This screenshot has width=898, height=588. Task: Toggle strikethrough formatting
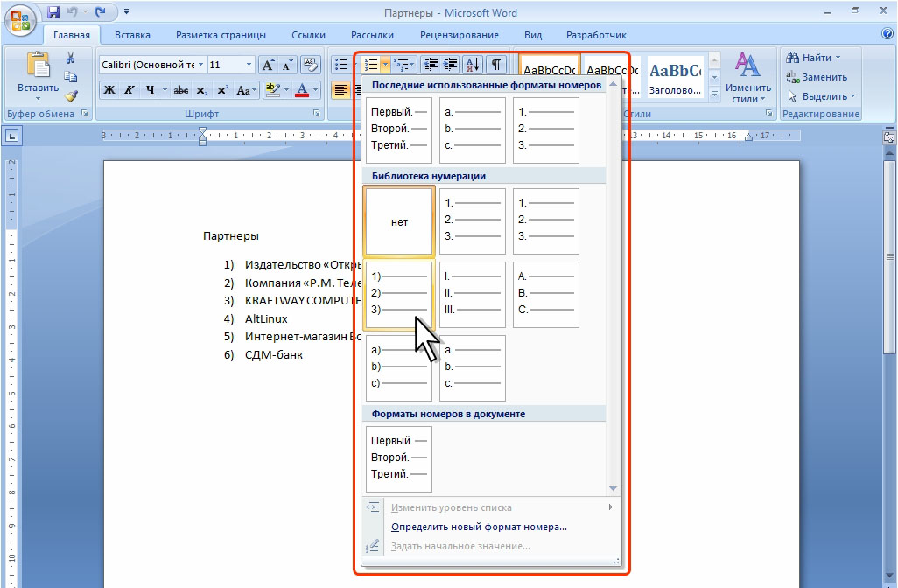click(x=181, y=90)
